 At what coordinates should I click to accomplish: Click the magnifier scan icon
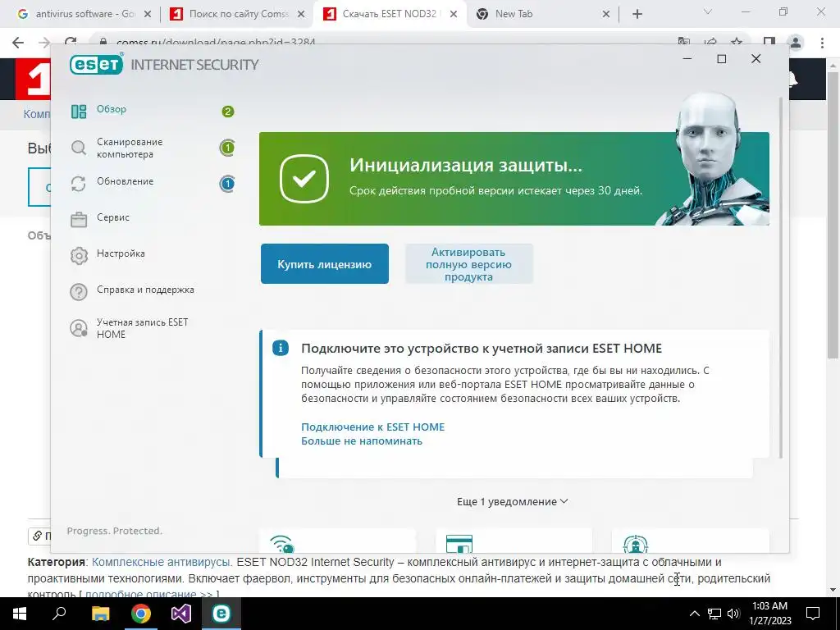(79, 148)
